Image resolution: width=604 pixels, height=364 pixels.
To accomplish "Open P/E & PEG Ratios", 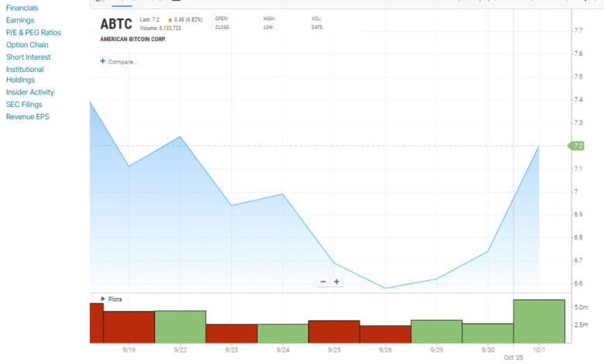I will 33,33.
